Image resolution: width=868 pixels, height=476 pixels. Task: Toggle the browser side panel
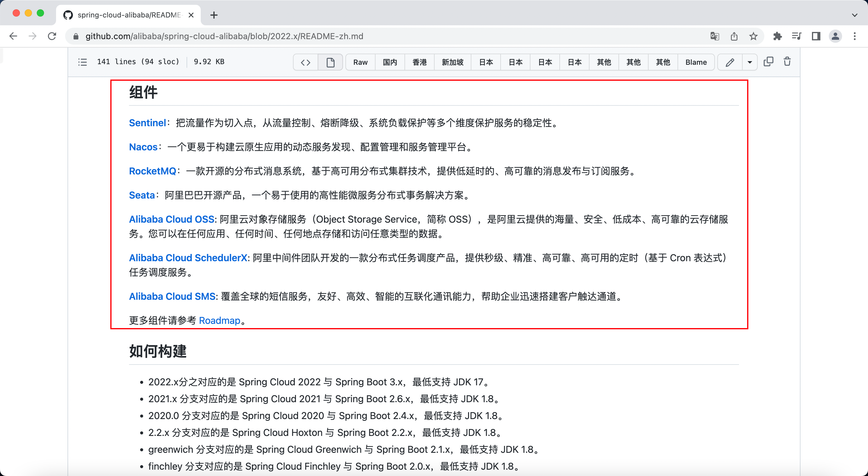coord(816,36)
